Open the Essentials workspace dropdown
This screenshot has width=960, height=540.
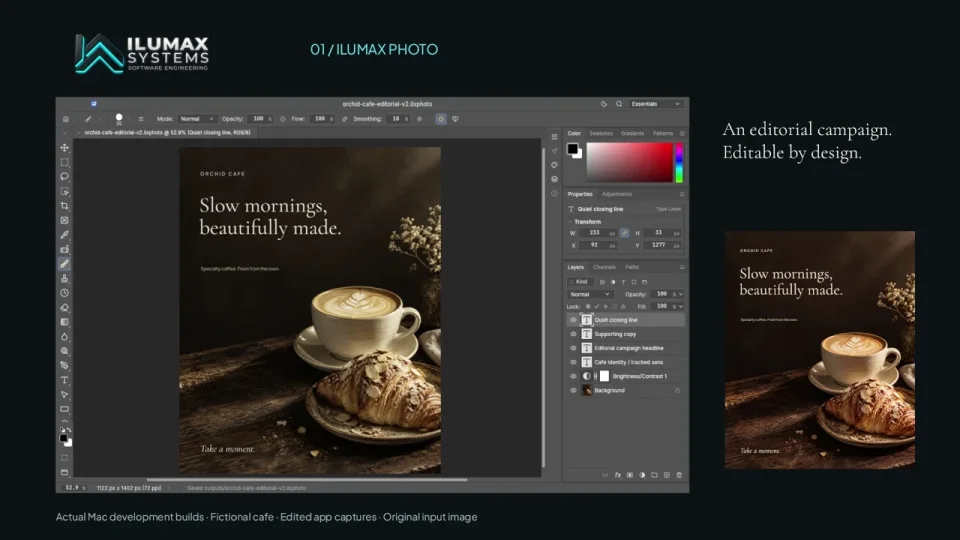coord(656,104)
